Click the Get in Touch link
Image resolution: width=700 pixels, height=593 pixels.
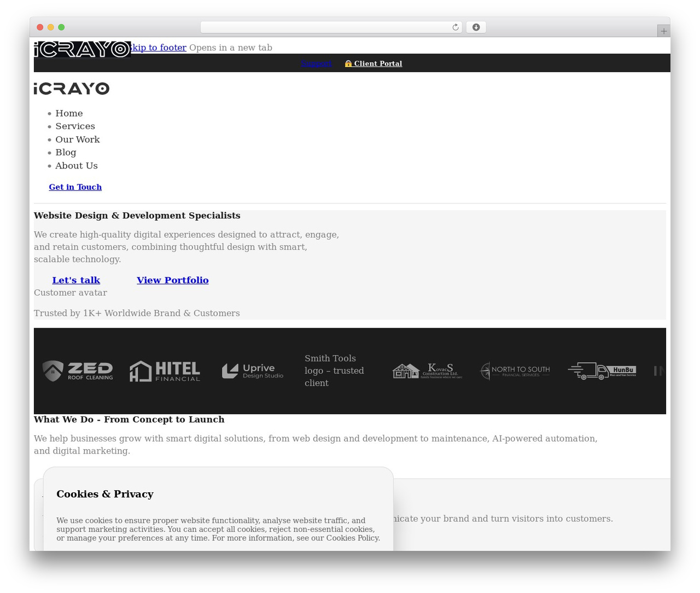pos(75,187)
